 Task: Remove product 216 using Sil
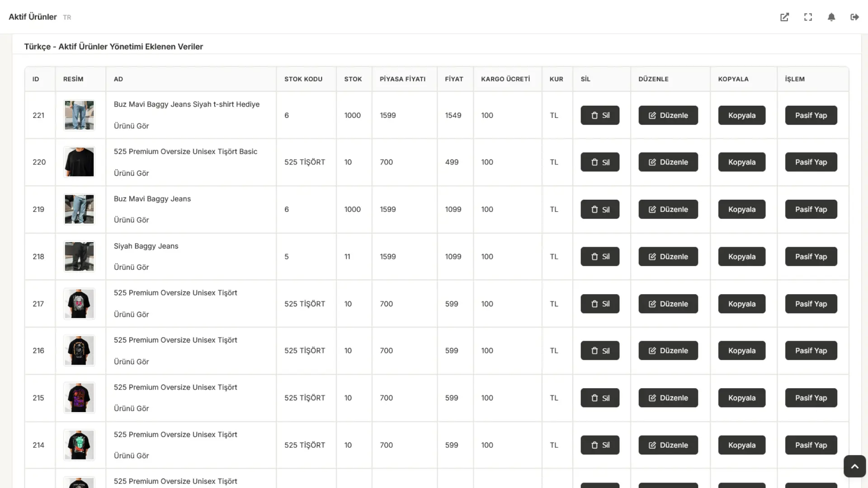click(600, 351)
